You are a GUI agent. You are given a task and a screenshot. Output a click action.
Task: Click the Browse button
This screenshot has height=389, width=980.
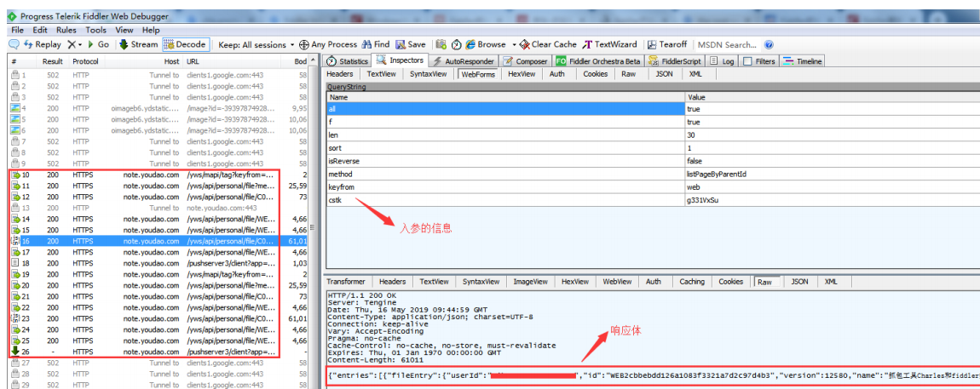[x=487, y=44]
